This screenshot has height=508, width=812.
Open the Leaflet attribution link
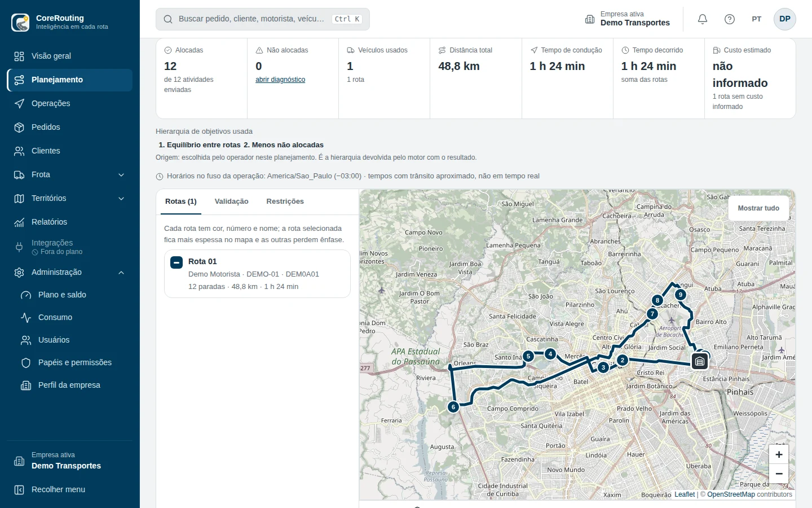click(685, 494)
